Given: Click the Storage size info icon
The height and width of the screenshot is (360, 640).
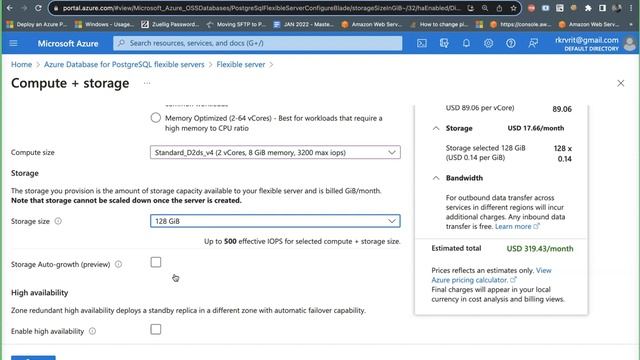Looking at the screenshot, I should (x=58, y=221).
